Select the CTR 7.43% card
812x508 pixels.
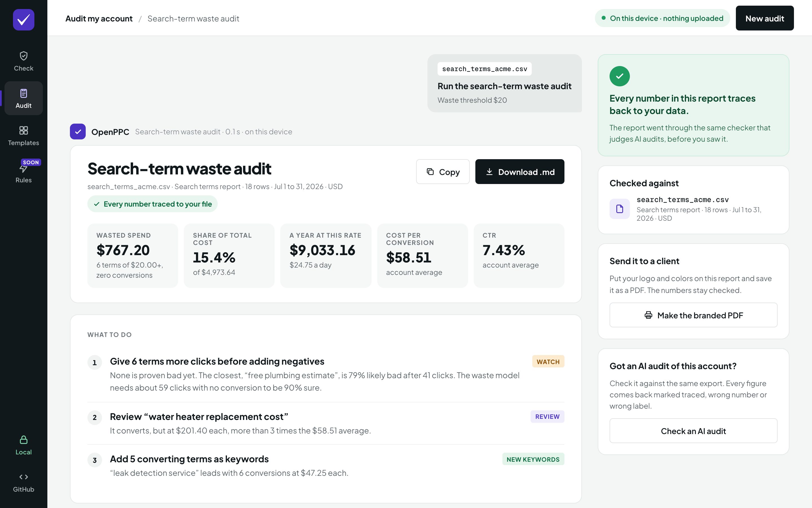click(519, 255)
